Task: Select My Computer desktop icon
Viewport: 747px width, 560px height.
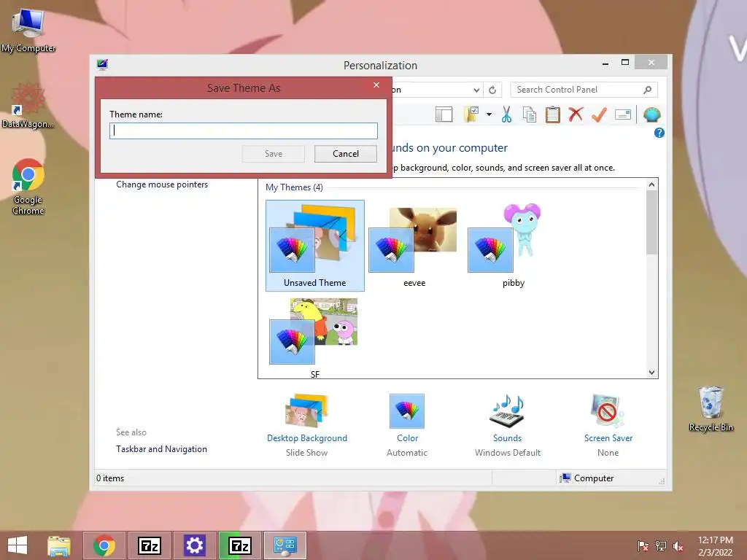Action: point(28,31)
